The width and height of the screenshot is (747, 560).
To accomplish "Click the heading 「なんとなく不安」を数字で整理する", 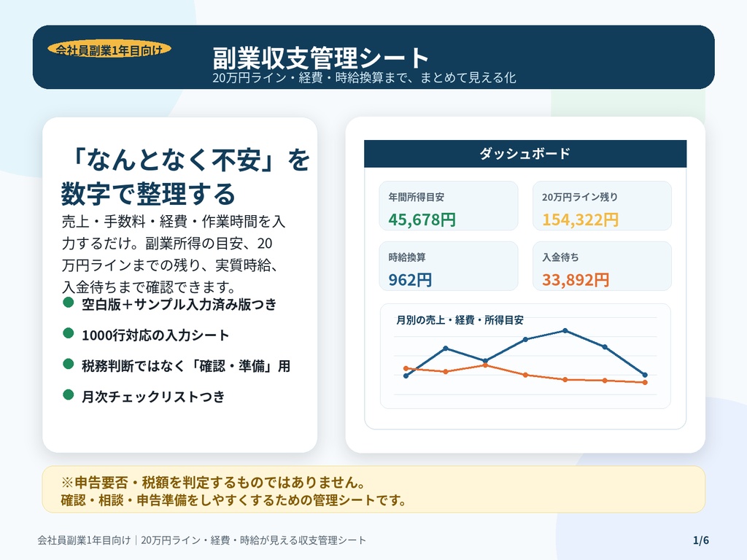I will pos(186,176).
